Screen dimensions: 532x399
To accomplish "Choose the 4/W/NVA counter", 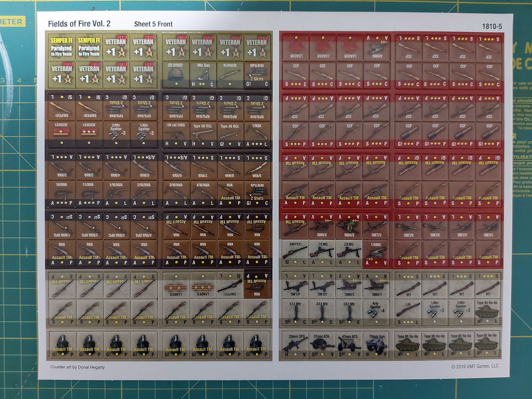I will 203,194.
